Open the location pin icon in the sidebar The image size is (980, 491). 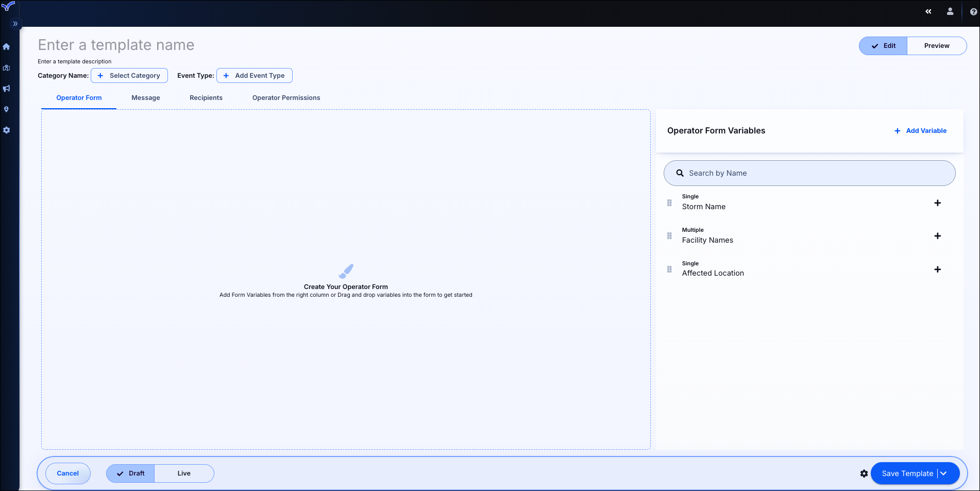pyautogui.click(x=7, y=109)
